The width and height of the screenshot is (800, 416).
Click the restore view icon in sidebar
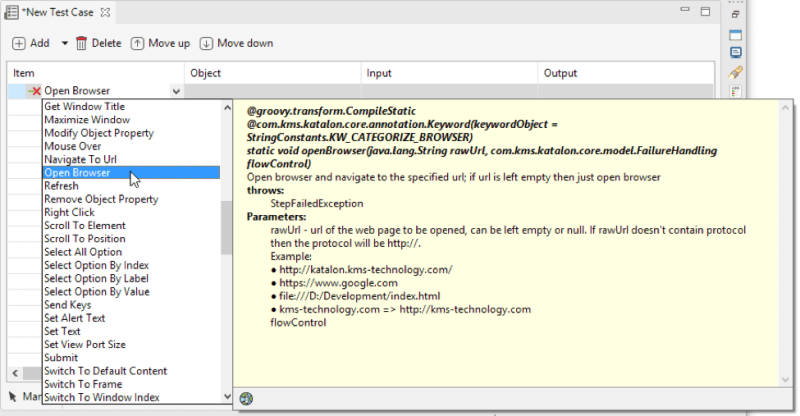736,14
